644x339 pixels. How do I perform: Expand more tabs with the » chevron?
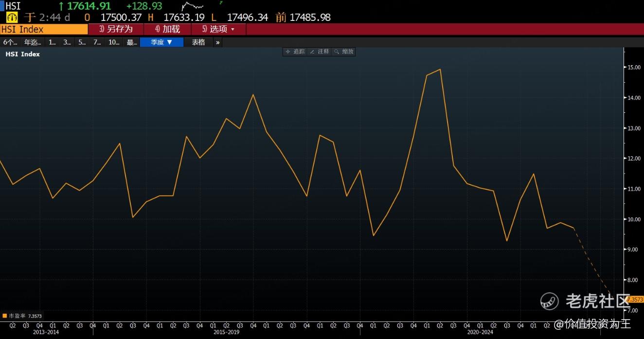pyautogui.click(x=217, y=42)
